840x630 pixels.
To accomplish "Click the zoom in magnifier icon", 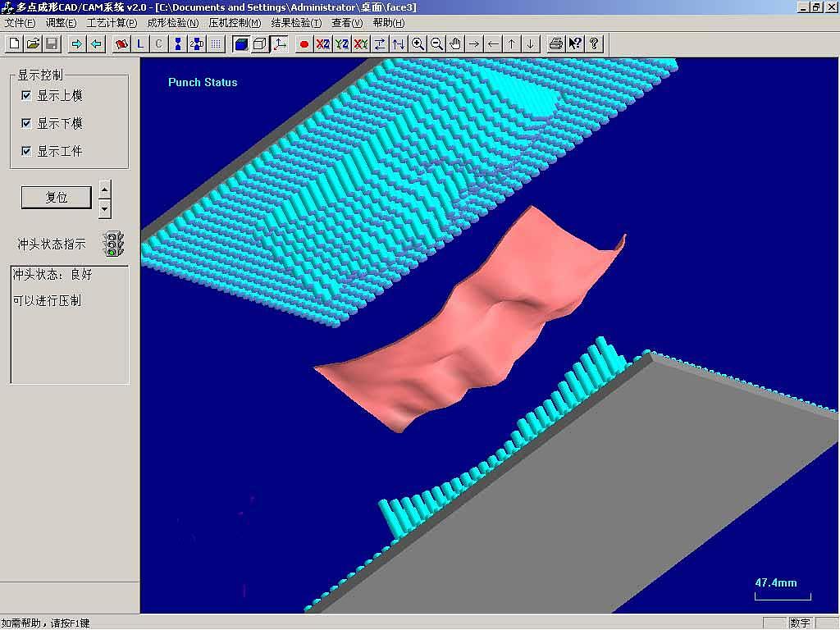I will [x=418, y=44].
